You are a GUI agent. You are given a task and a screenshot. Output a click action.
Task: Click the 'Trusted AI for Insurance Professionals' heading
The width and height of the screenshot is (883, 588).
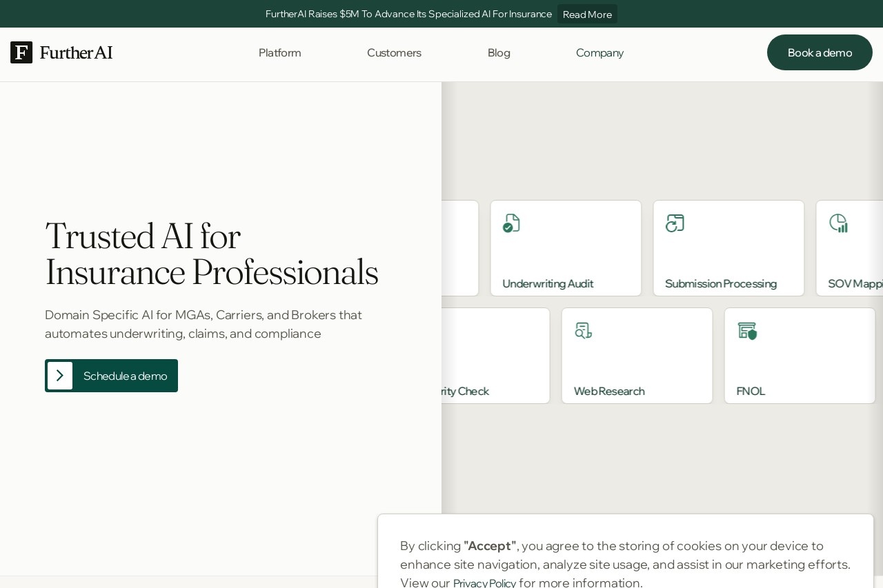point(212,254)
